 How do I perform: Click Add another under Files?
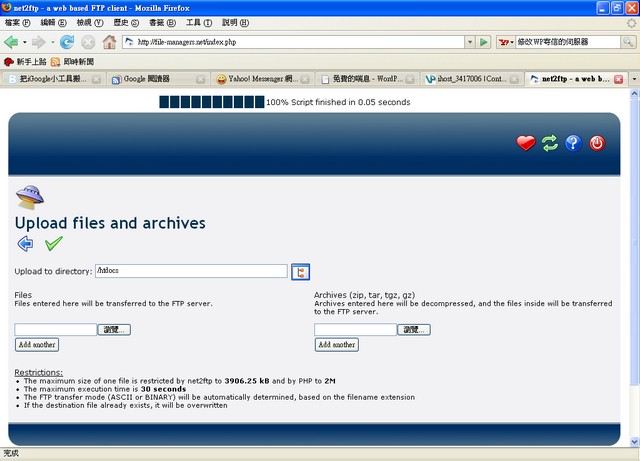pyautogui.click(x=37, y=345)
